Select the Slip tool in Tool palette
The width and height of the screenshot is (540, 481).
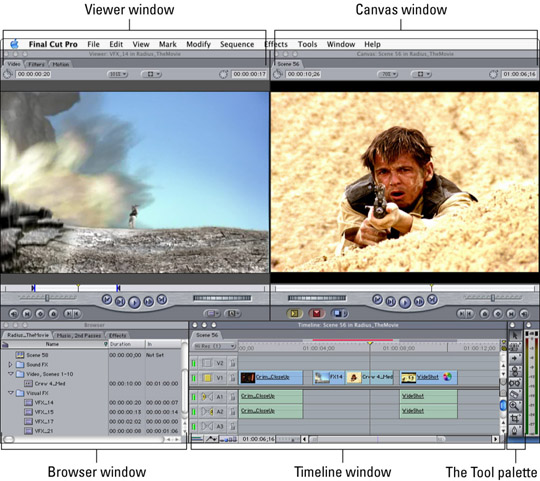(x=515, y=383)
